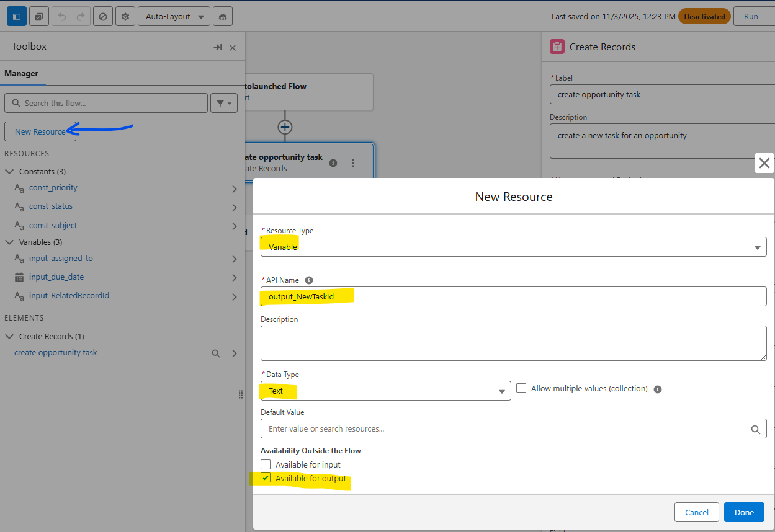This screenshot has height=532, width=775.
Task: Open flow settings gear icon in toolbar
Action: coord(125,17)
